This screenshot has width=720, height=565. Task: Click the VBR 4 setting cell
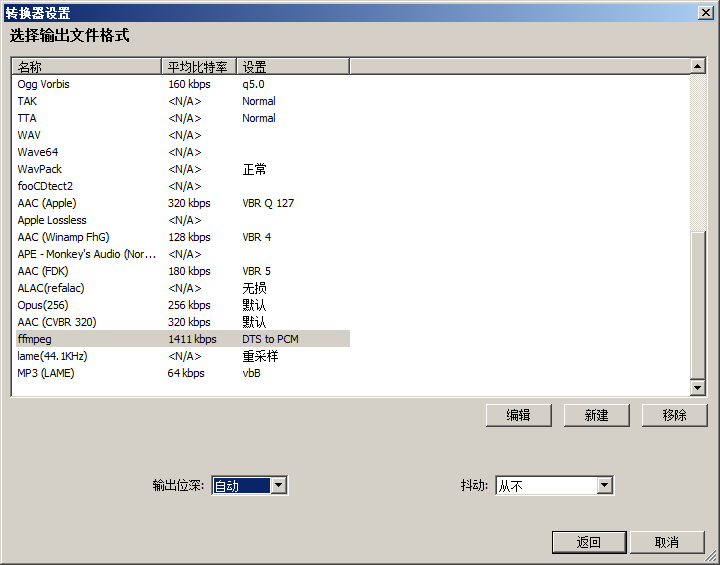point(257,237)
